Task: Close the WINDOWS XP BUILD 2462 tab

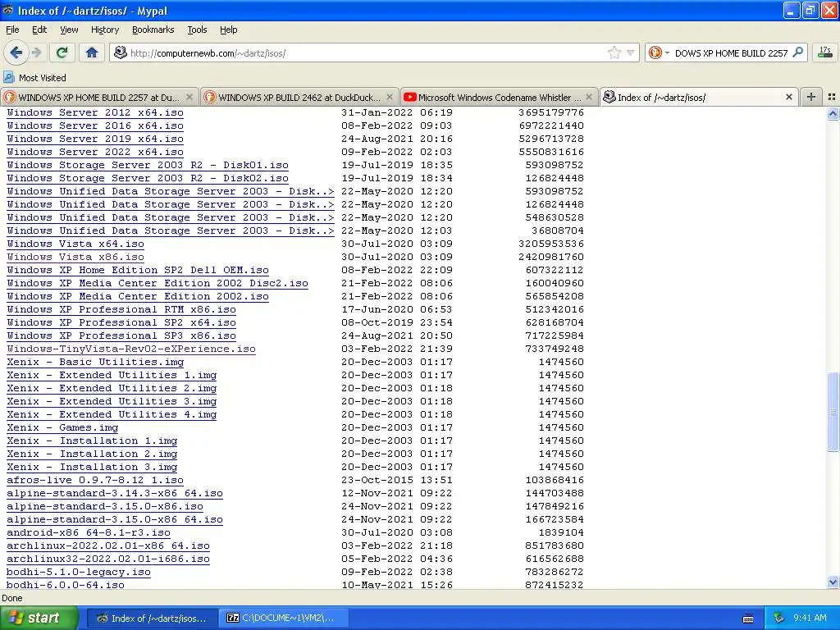Action: 390,97
